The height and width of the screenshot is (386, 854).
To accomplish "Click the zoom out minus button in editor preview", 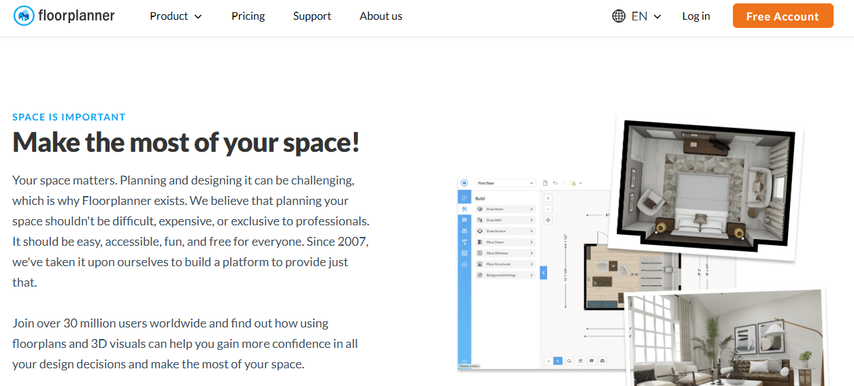I will [548, 209].
